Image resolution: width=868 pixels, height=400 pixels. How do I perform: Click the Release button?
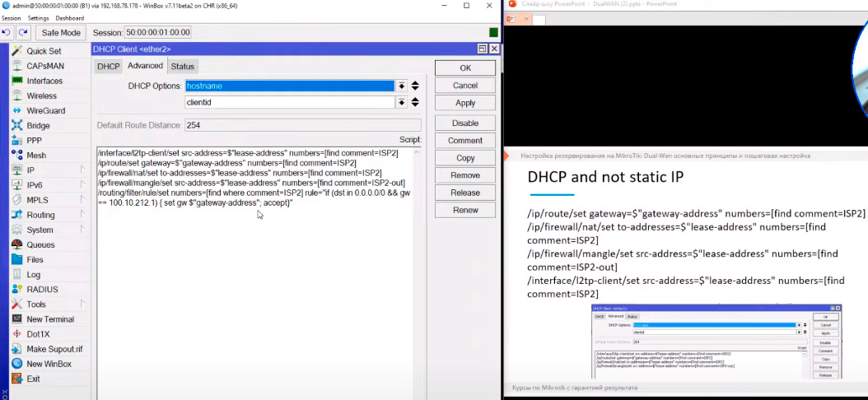(x=465, y=193)
